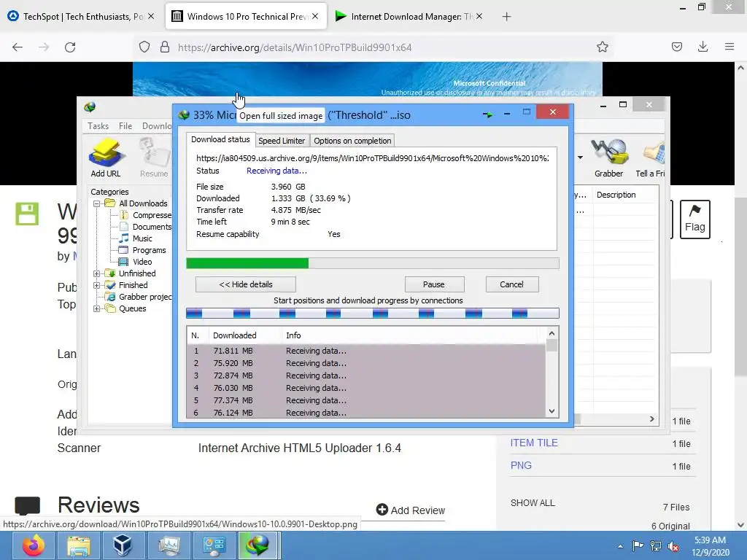Click the Add Review link

tap(411, 510)
